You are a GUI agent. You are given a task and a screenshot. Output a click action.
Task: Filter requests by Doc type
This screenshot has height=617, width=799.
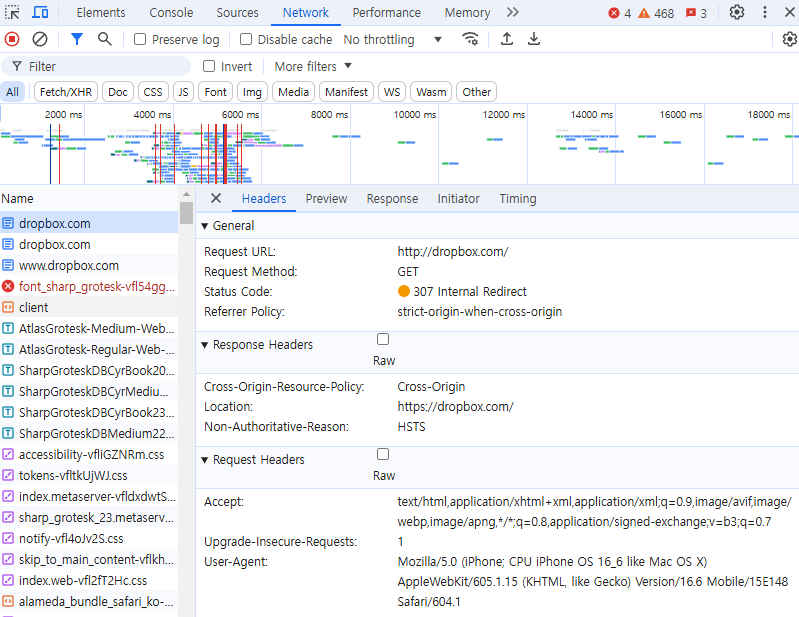coord(118,92)
